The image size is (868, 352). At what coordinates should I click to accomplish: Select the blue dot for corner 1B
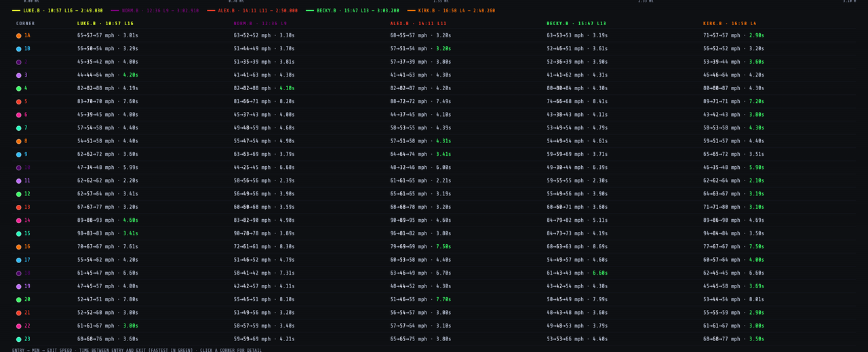19,49
